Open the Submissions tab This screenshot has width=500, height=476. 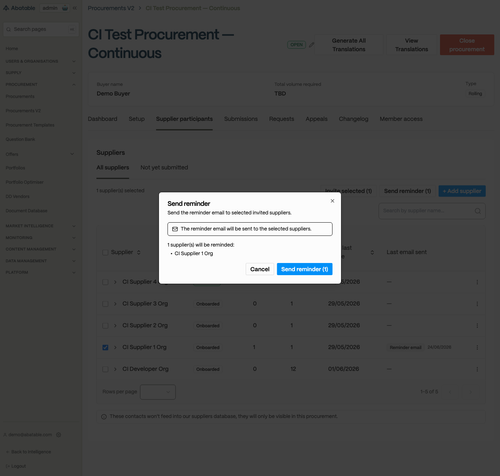coord(241,119)
